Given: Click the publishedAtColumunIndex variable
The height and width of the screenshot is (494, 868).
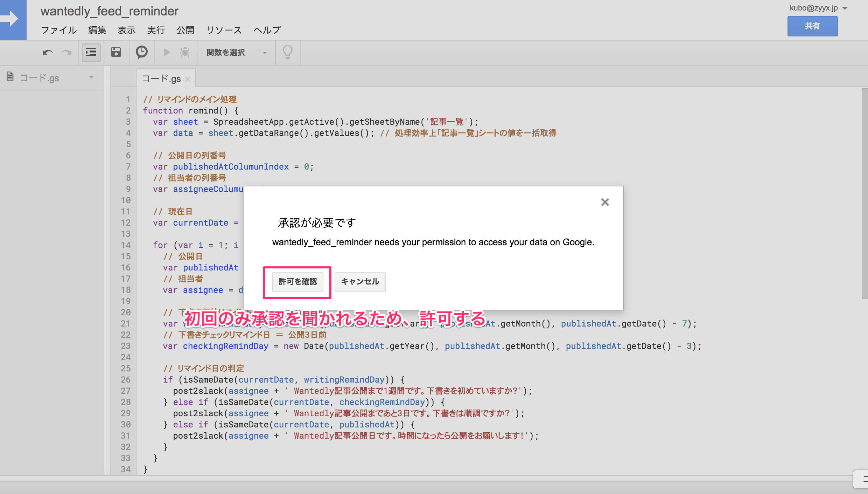Looking at the screenshot, I should [231, 166].
